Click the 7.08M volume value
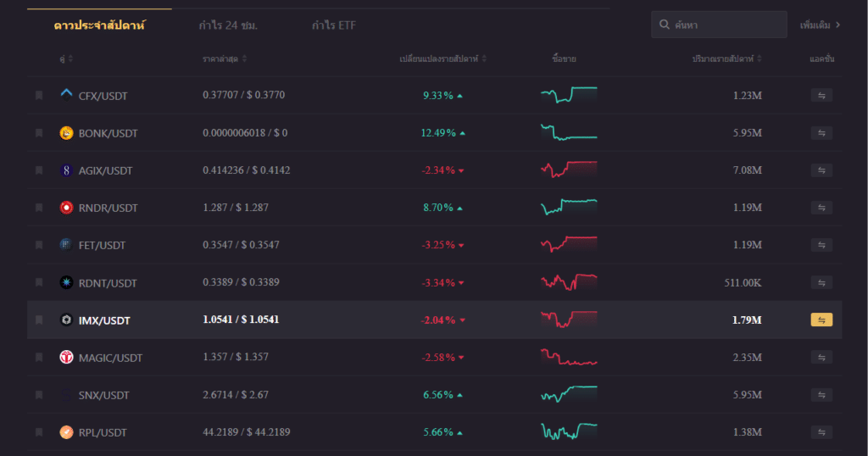Viewport: 868px width, 456px height. pyautogui.click(x=748, y=170)
